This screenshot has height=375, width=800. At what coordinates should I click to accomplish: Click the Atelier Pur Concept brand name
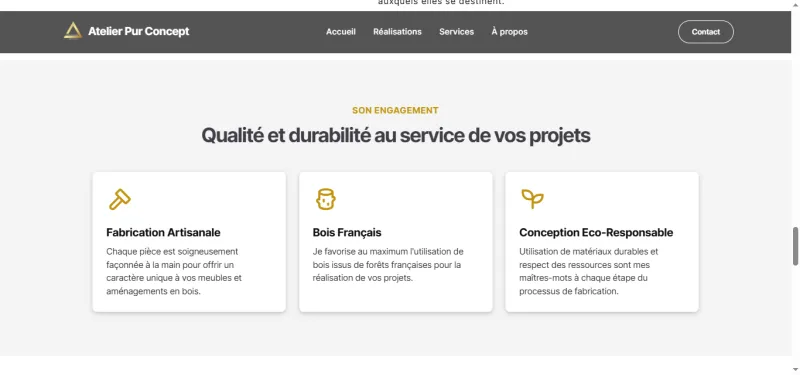tap(139, 31)
